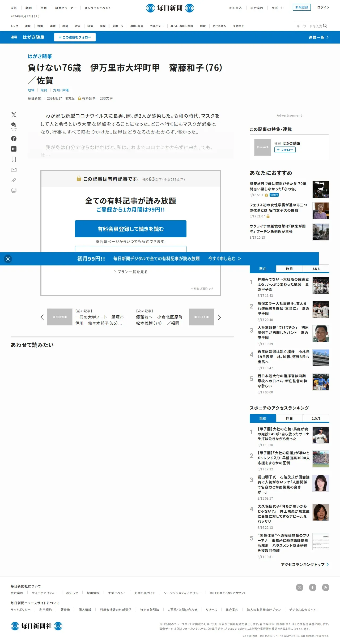Open the みんなのポスト comment icon
The height and width of the screenshot is (644, 340).
coord(14,126)
